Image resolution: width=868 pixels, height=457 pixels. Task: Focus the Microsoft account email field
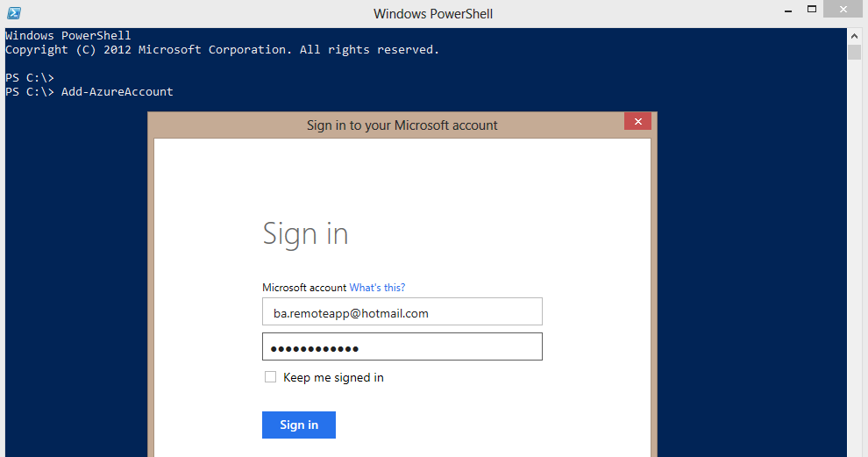[402, 312]
